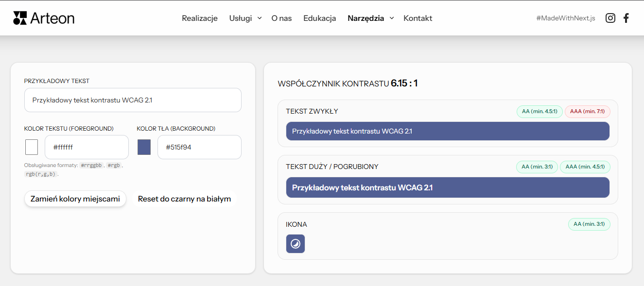Click the #515f94 background color input field
The width and height of the screenshot is (644, 286).
coord(199,147)
